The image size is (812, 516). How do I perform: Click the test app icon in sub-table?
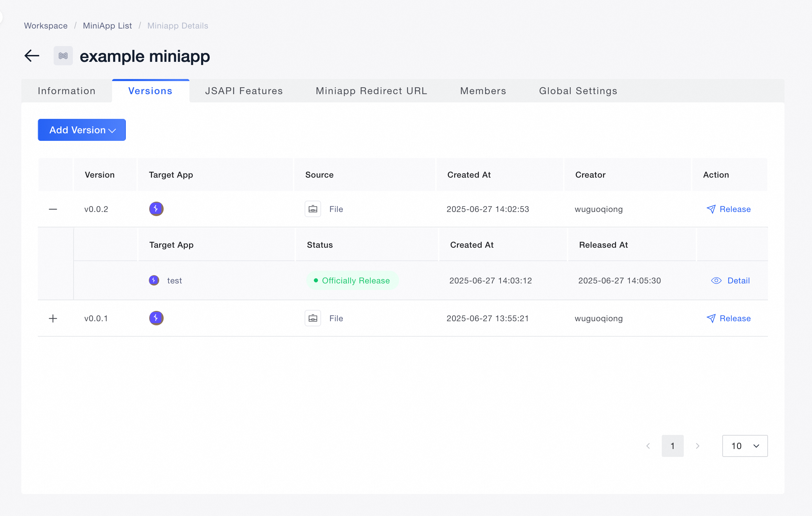click(x=154, y=280)
